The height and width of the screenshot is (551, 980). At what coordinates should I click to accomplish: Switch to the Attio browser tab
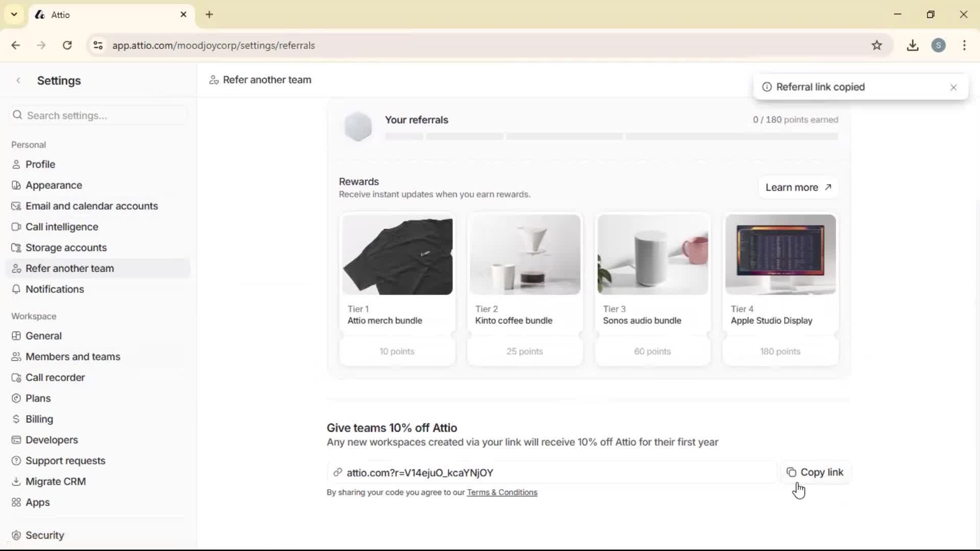pos(92,14)
